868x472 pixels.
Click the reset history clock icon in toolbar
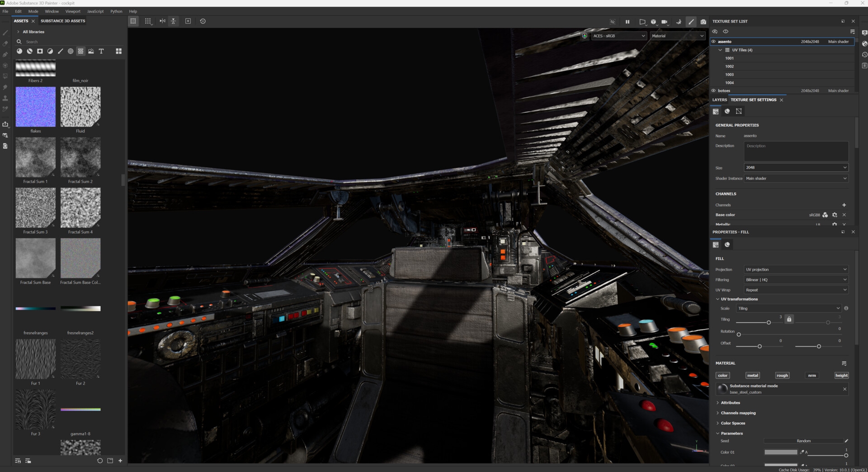(203, 21)
